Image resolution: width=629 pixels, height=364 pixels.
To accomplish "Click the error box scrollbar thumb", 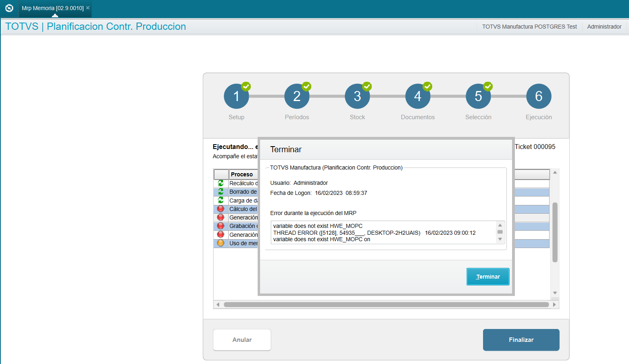I will [x=500, y=232].
